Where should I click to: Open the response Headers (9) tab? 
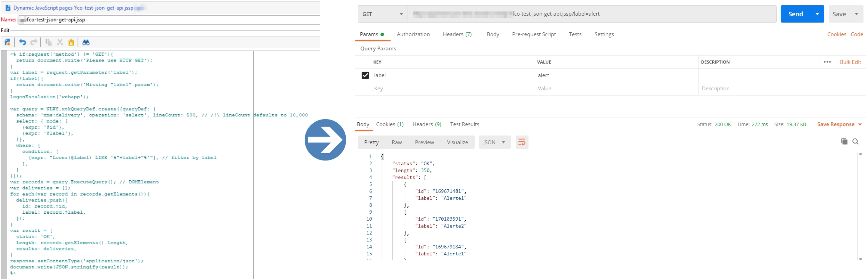427,124
